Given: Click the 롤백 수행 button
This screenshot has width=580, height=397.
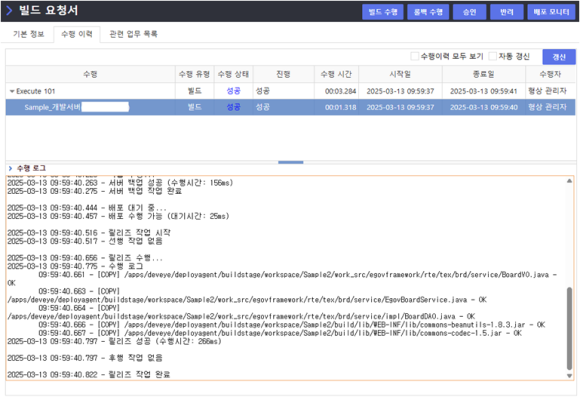Looking at the screenshot, I should pos(428,12).
